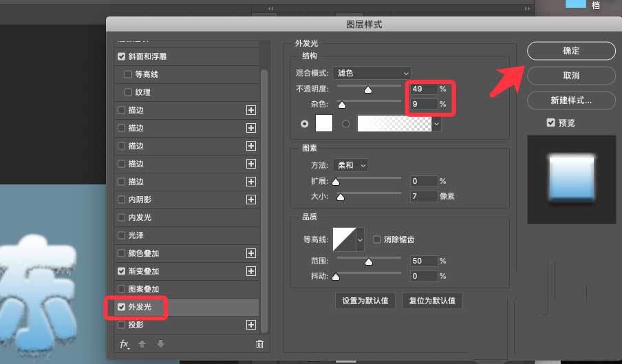This screenshot has width=622, height=364.
Task: Enable the 等高线 sub-option checkbox
Action: pos(128,74)
